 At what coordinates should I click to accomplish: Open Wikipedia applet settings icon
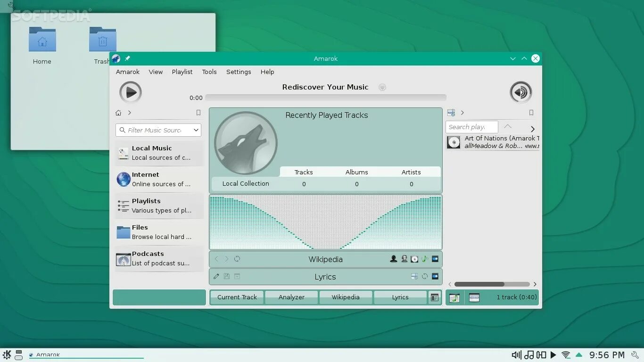[x=435, y=259]
